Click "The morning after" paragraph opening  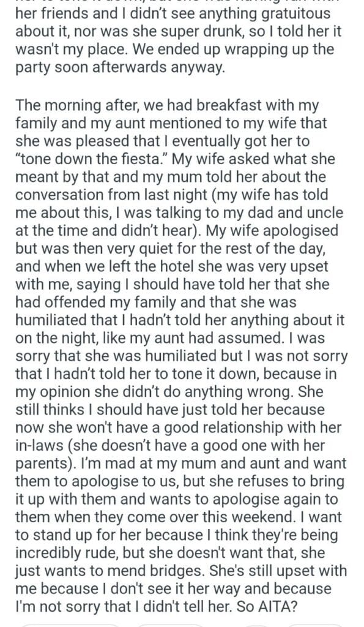tap(77, 105)
